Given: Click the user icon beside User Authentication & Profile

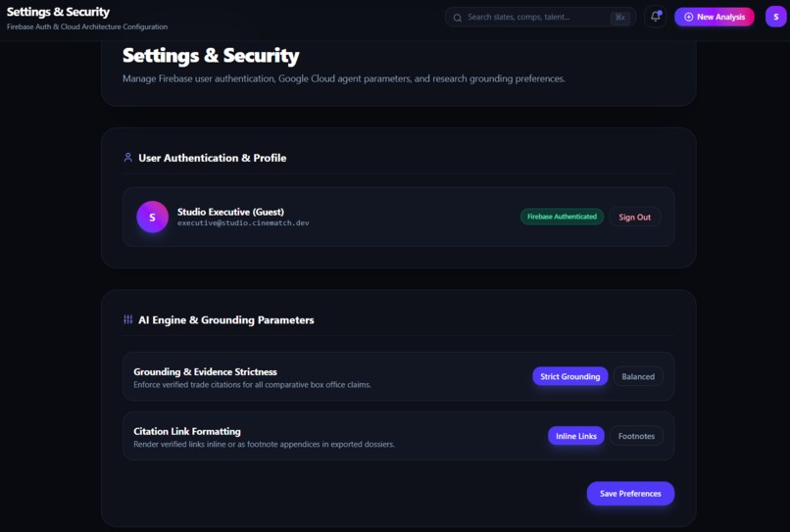Looking at the screenshot, I should point(128,158).
